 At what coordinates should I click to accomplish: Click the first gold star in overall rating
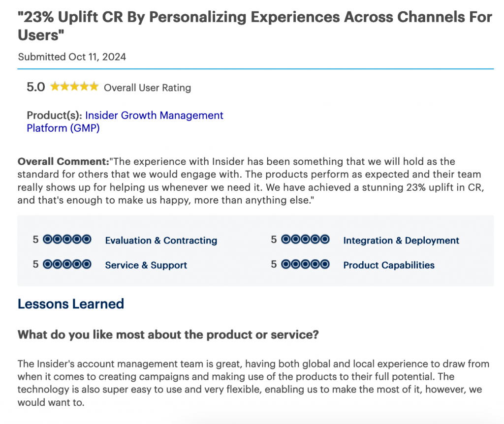[55, 87]
